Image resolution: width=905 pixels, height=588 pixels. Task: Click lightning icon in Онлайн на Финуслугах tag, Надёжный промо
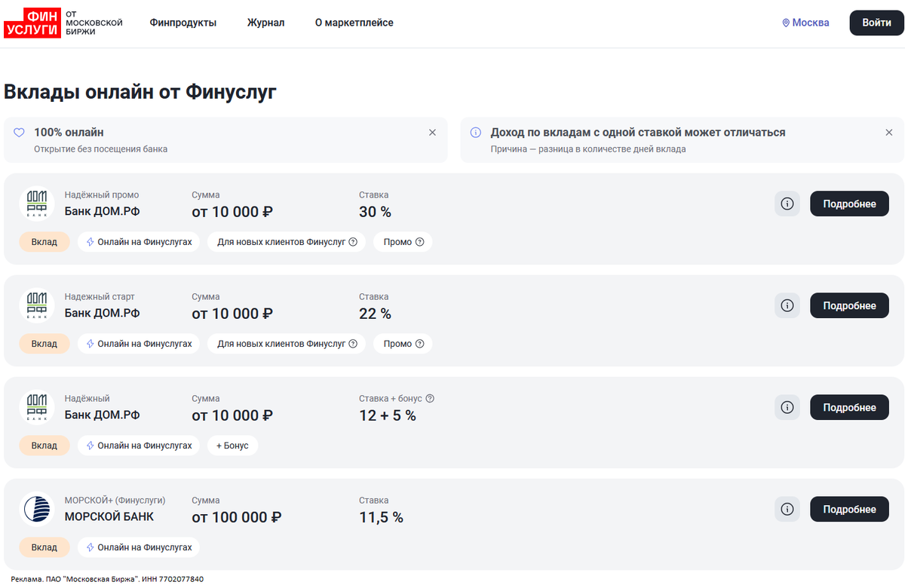point(90,242)
